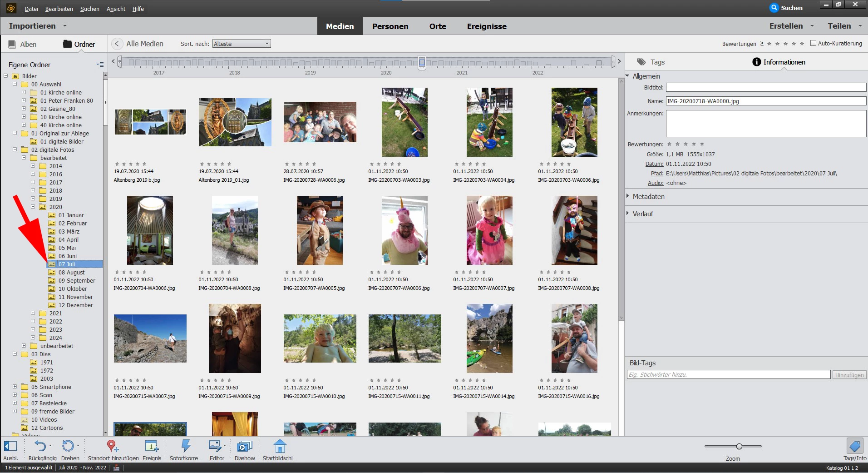Click the Hinzufügen tag button

(x=849, y=375)
